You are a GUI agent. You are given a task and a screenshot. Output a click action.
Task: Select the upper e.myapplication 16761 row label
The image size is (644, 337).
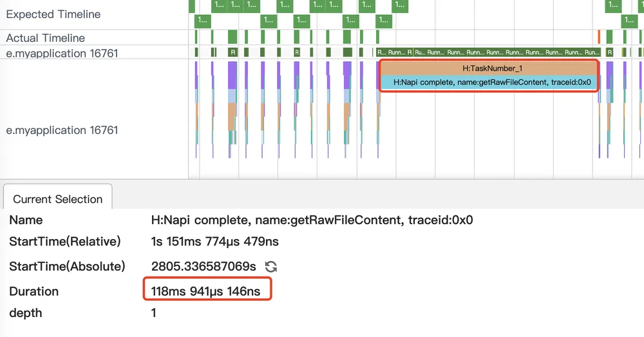(x=62, y=53)
